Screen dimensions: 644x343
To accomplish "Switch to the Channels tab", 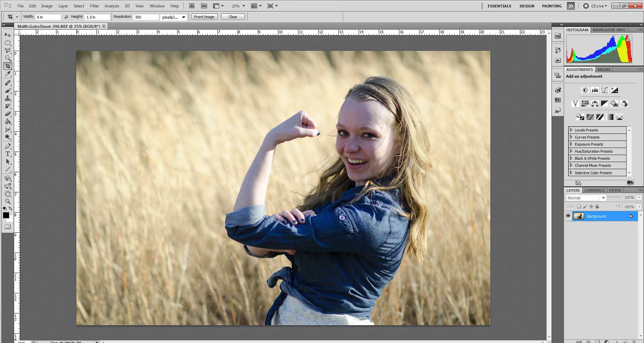I will pos(594,190).
